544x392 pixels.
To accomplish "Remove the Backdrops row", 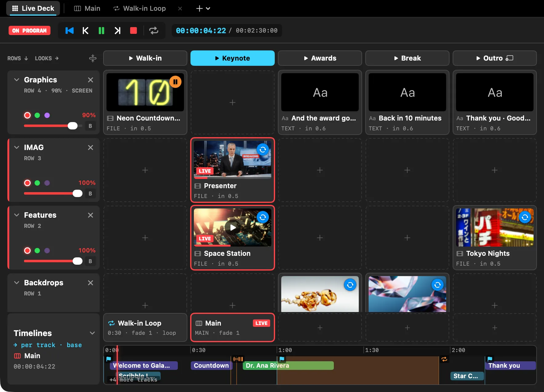I will point(90,283).
